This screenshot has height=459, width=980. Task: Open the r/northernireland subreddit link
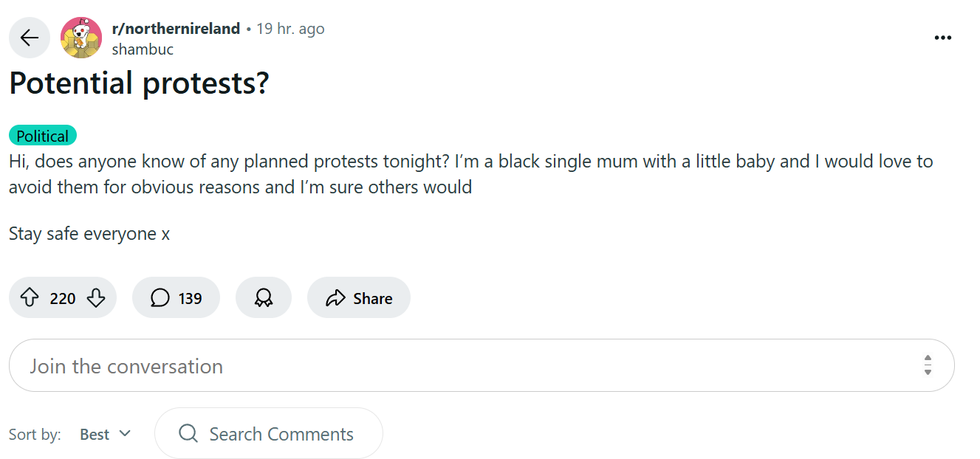176,29
